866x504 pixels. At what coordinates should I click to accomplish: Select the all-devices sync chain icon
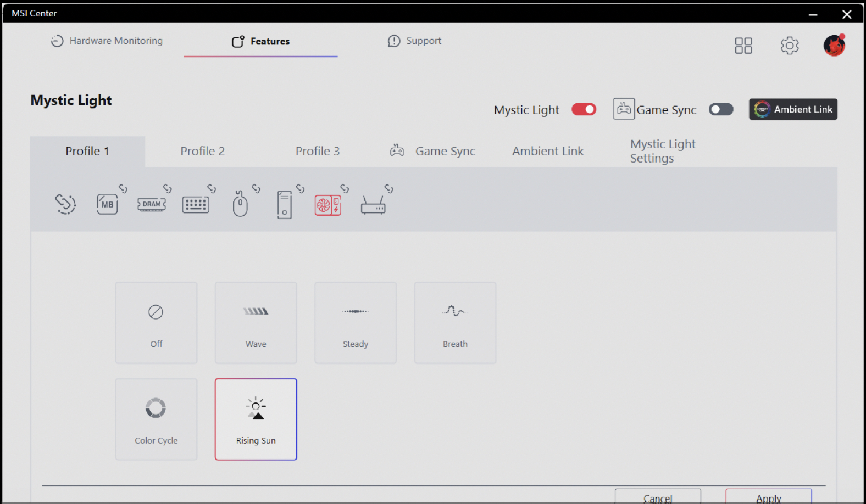coord(65,204)
